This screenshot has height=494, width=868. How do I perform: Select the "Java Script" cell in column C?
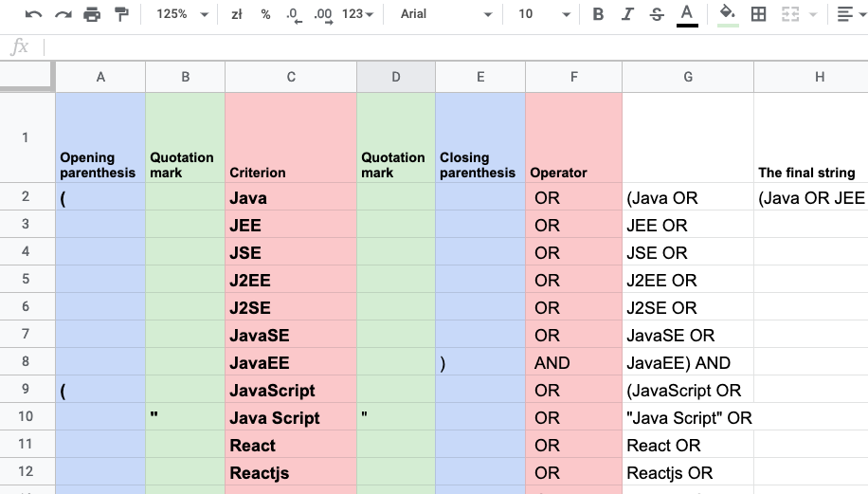(291, 416)
